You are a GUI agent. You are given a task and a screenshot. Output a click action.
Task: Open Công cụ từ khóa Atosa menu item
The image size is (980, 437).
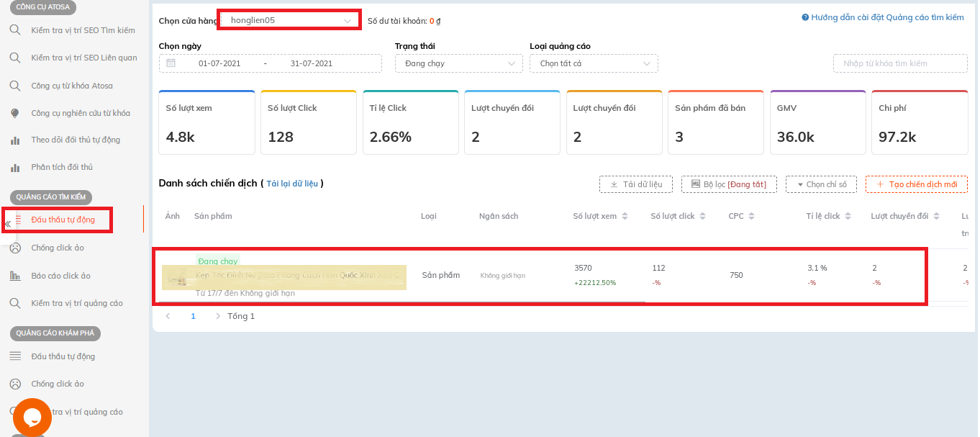tap(72, 86)
